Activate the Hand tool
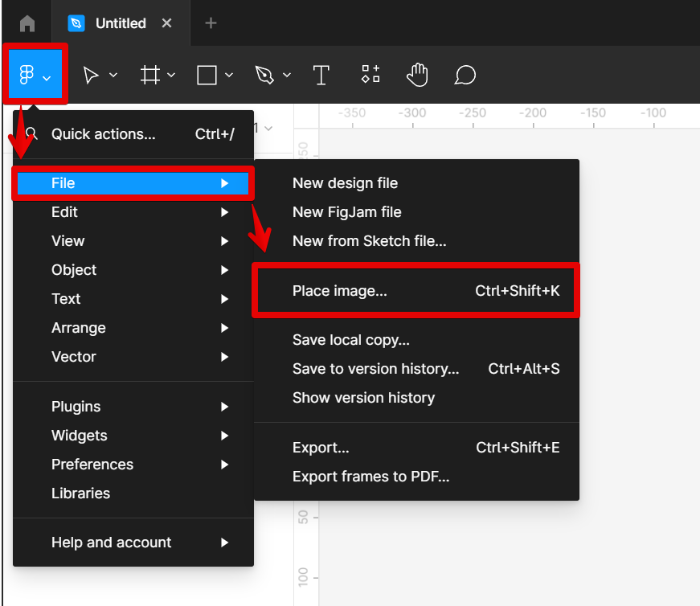 click(417, 76)
